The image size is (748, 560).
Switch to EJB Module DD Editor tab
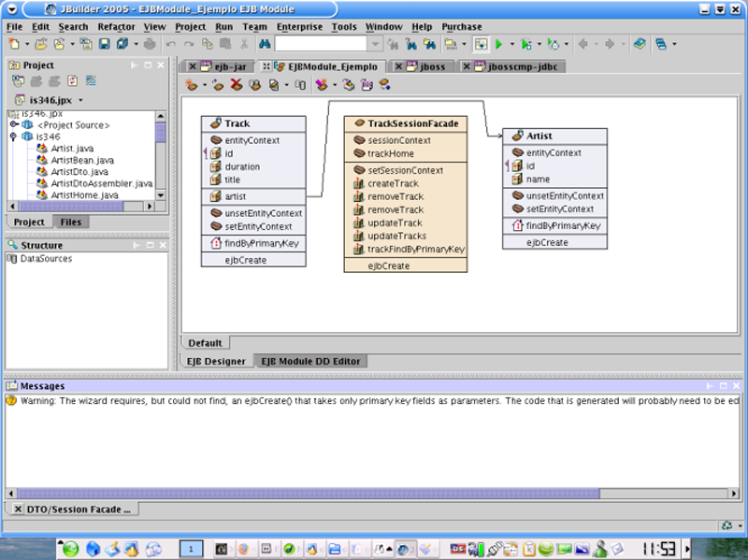point(310,361)
